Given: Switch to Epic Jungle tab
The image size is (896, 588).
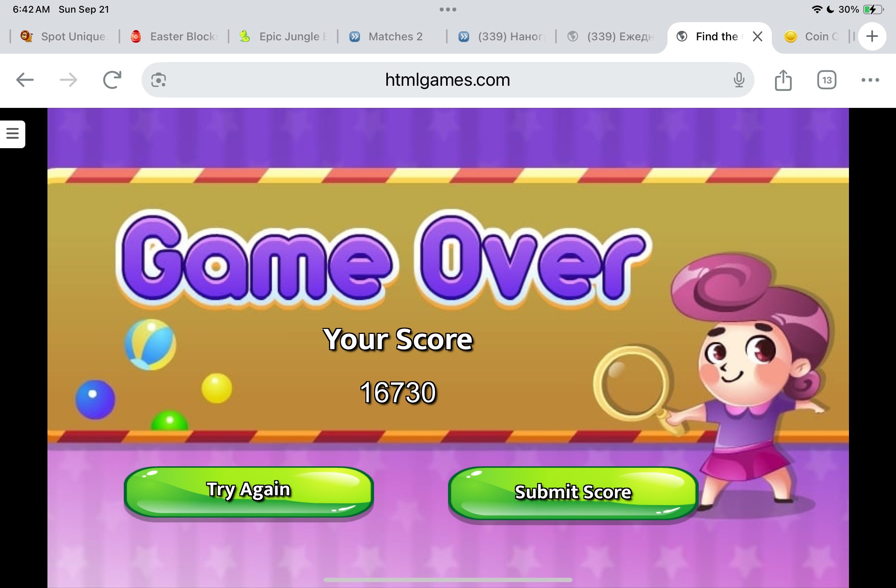Looking at the screenshot, I should pyautogui.click(x=284, y=36).
